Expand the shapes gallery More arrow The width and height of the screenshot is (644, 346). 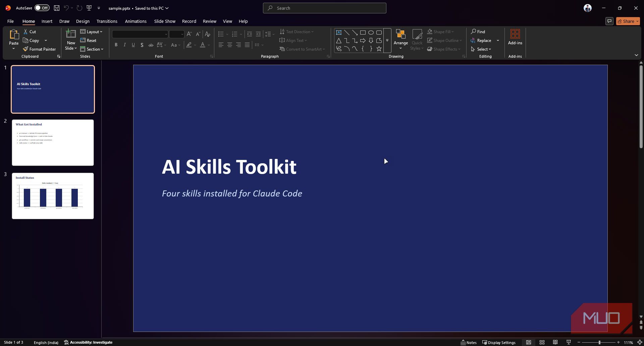[387, 41]
